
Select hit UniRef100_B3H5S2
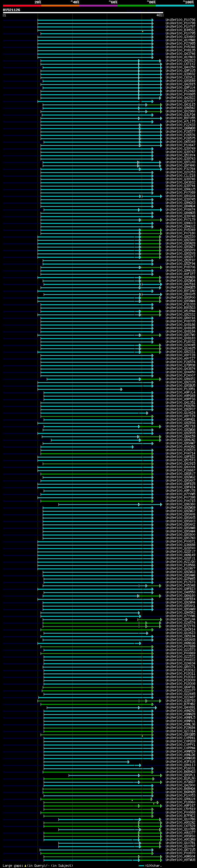[x=180, y=30]
